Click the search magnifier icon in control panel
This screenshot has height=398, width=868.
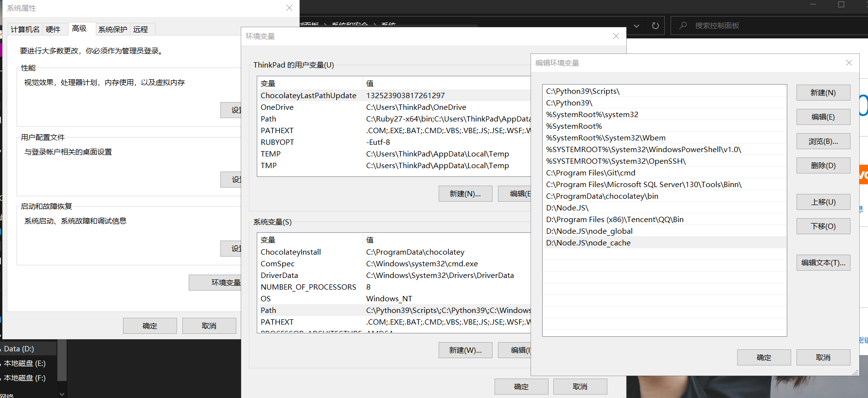tap(683, 25)
